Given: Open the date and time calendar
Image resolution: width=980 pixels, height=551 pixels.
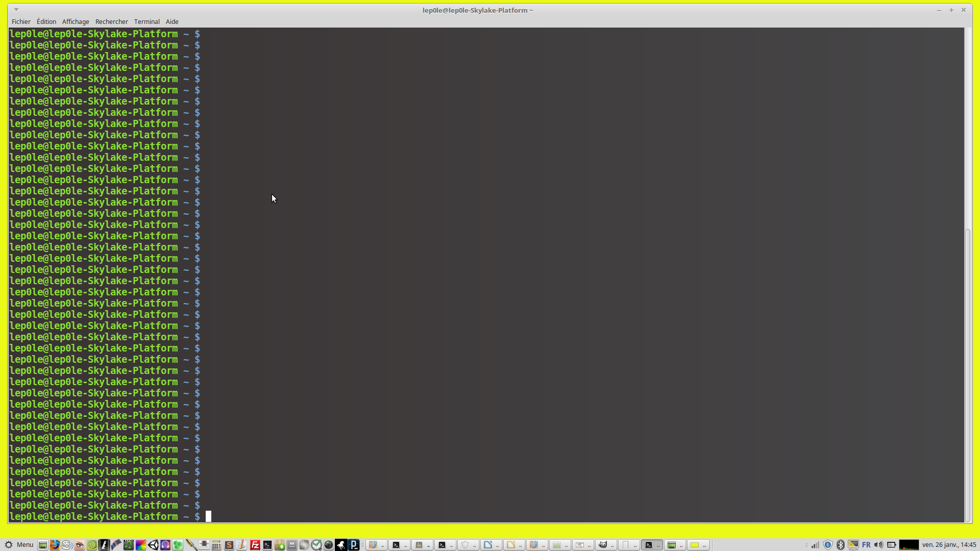Looking at the screenshot, I should [948, 545].
